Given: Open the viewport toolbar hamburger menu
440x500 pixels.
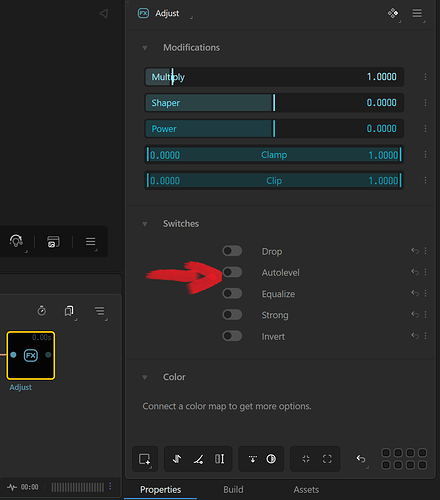Looking at the screenshot, I should [x=90, y=241].
